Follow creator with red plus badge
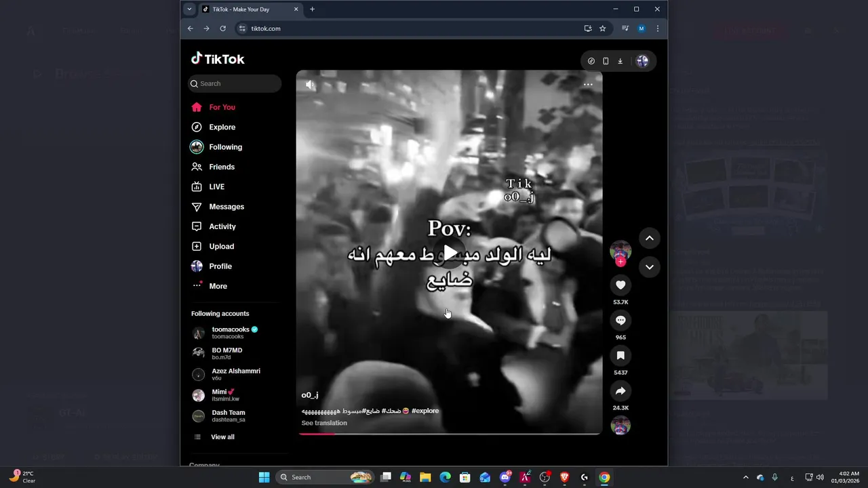Viewport: 868px width, 488px height. point(620,262)
